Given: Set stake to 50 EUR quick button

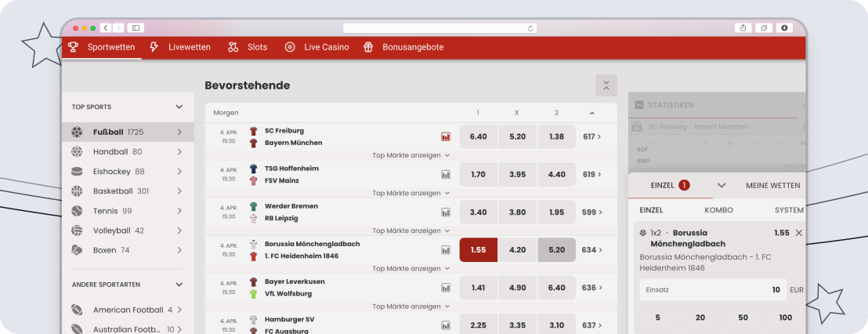Looking at the screenshot, I should 743,318.
